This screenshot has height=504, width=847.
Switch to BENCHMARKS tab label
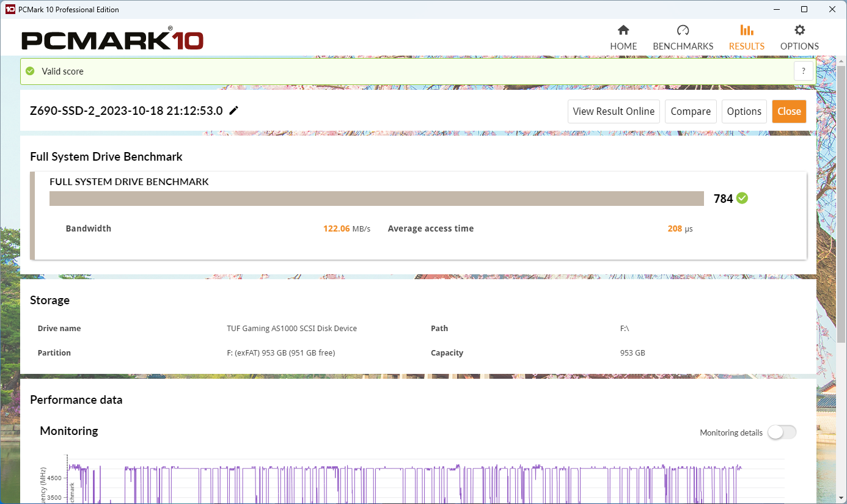pos(683,46)
